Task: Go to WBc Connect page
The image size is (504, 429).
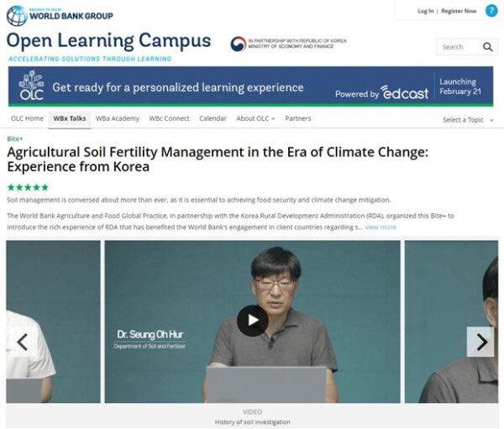Action: [x=169, y=118]
